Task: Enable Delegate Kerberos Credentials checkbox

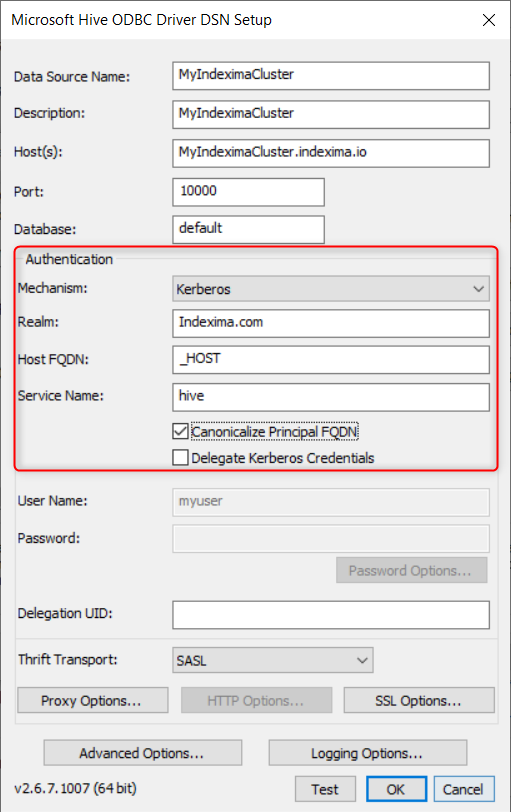Action: tap(180, 458)
